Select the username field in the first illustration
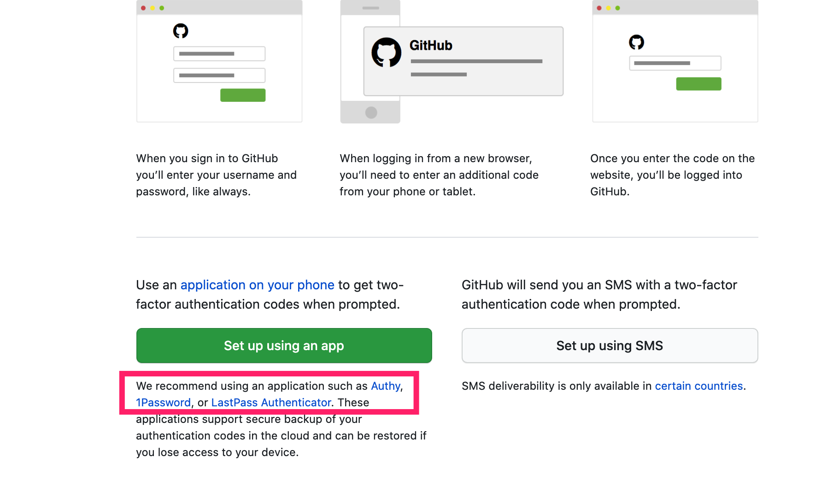 coord(219,53)
